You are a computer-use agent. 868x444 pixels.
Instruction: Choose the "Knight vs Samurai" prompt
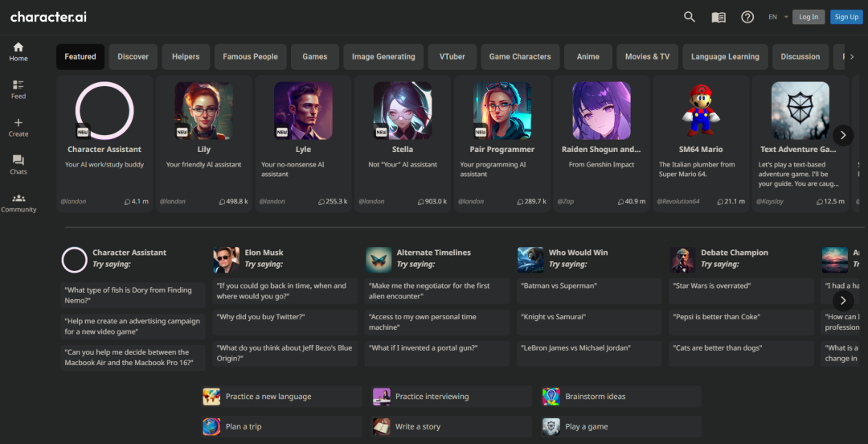(x=589, y=322)
